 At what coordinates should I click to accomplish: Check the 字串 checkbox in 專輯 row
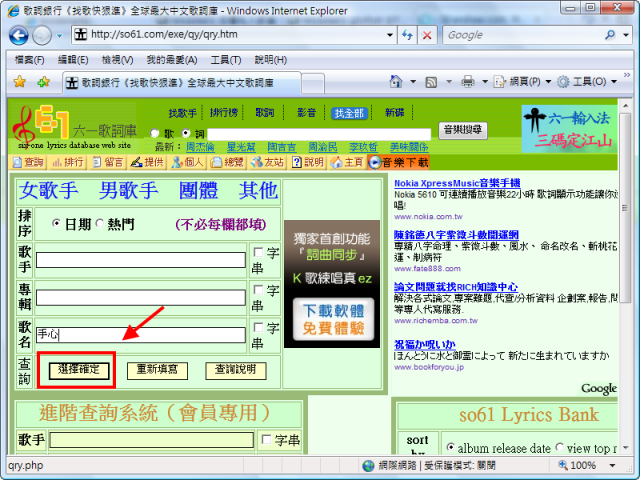258,290
